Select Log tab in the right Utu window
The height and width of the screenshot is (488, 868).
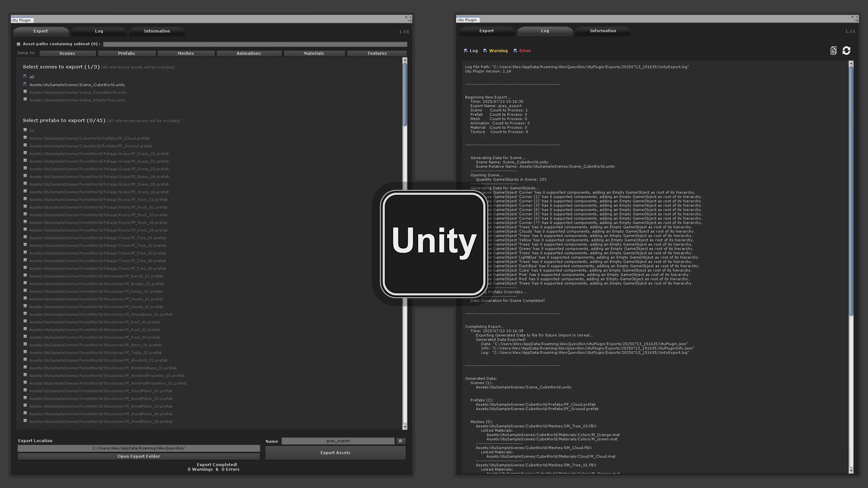tap(545, 31)
